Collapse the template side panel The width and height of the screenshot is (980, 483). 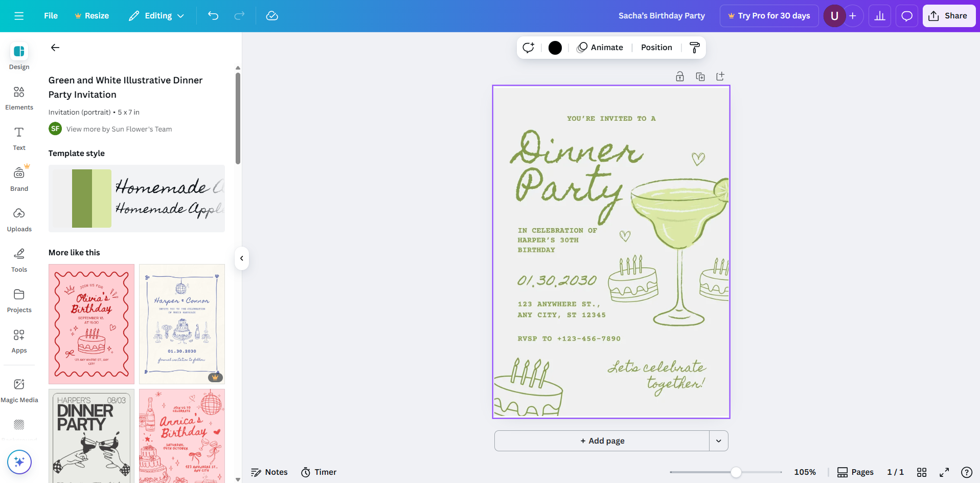point(241,258)
